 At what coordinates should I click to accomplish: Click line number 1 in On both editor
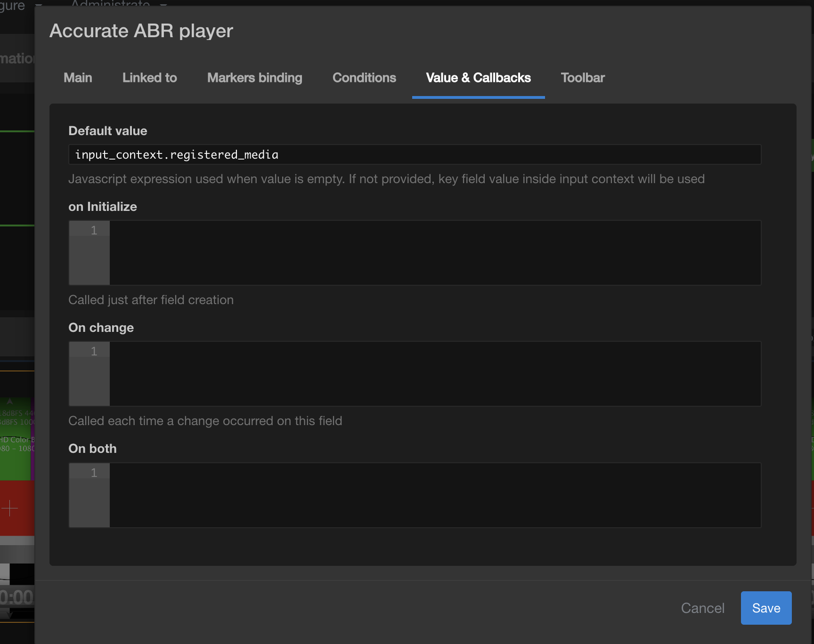pos(94,473)
